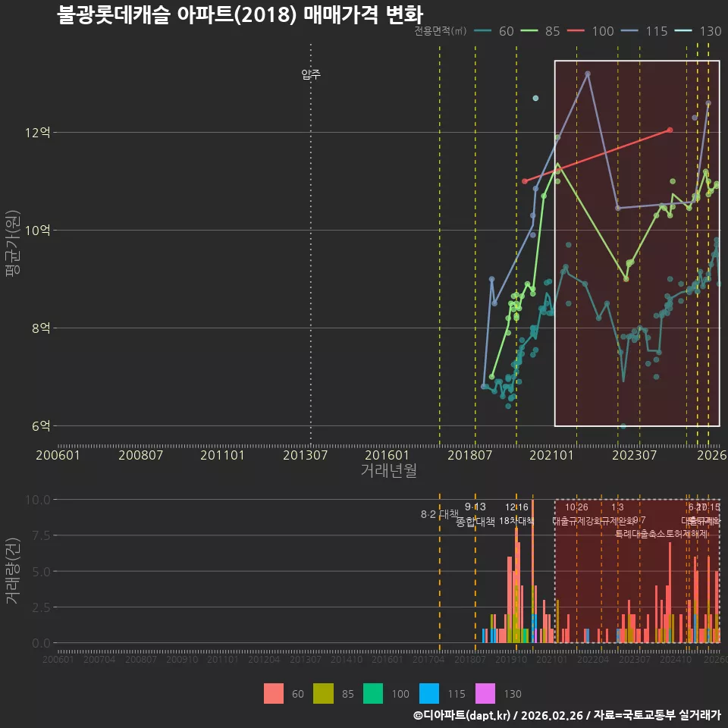
Task: Click the 입주 marker label
Action: [x=311, y=74]
